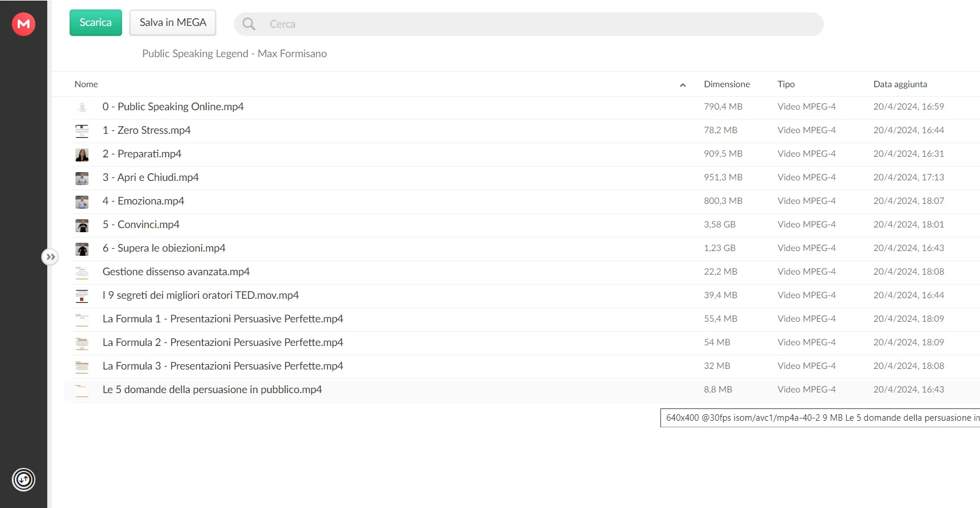The image size is (980, 508).
Task: Click thumbnail icon of Gestione dissenso avanzata.mp4
Action: [82, 272]
